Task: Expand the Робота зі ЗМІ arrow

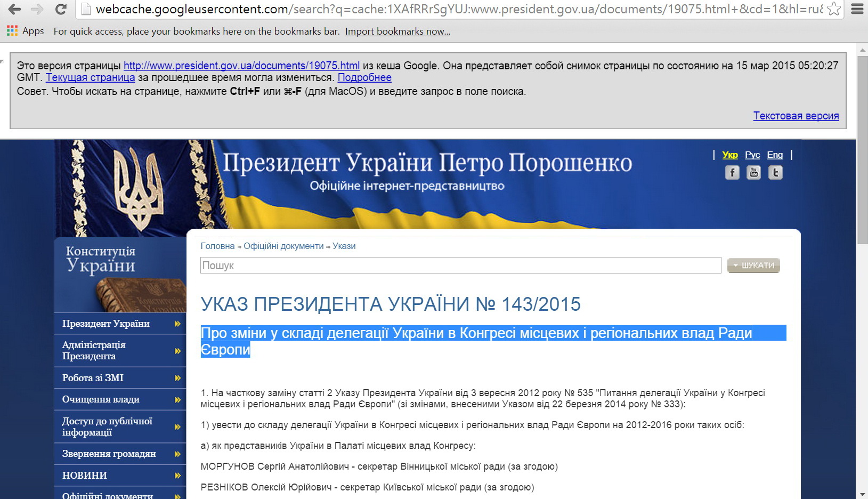Action: (177, 378)
